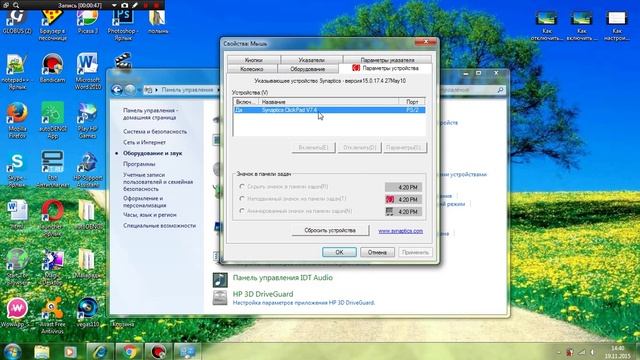The width and height of the screenshot is (640, 360).
Task: Click the Включить(E) device button
Action: pos(313,147)
